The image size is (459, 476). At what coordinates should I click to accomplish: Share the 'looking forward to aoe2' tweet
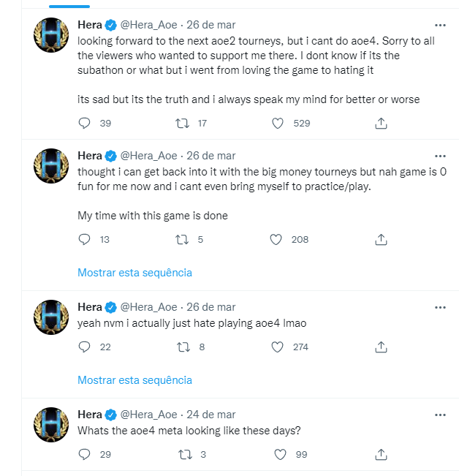click(380, 124)
